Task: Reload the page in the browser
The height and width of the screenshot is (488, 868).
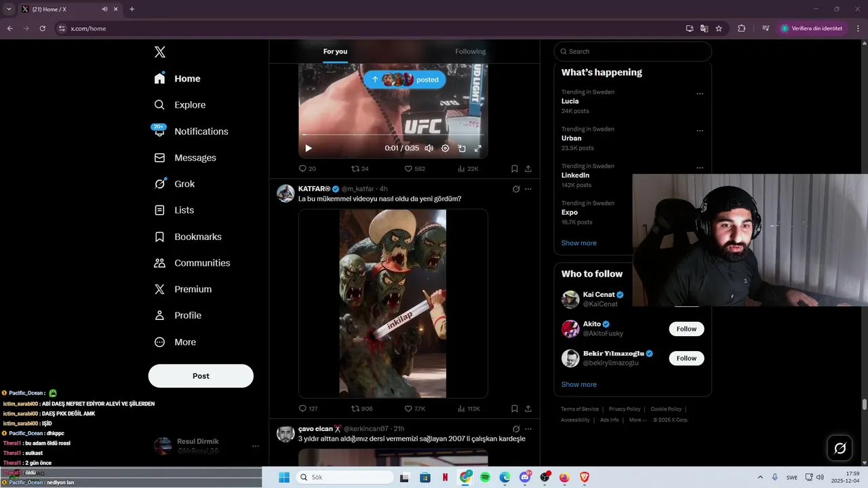Action: pos(42,28)
